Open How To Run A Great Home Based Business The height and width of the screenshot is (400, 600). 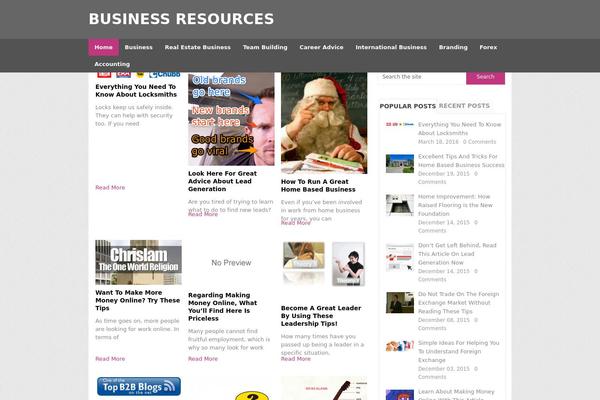tap(318, 186)
